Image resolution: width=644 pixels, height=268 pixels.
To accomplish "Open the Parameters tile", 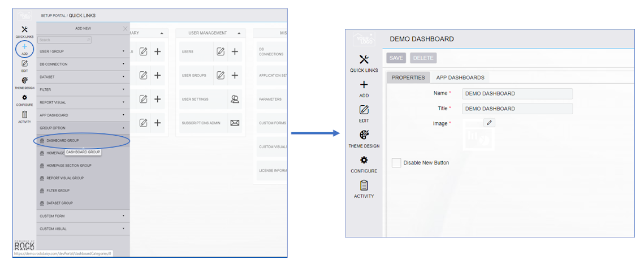I will click(x=272, y=99).
